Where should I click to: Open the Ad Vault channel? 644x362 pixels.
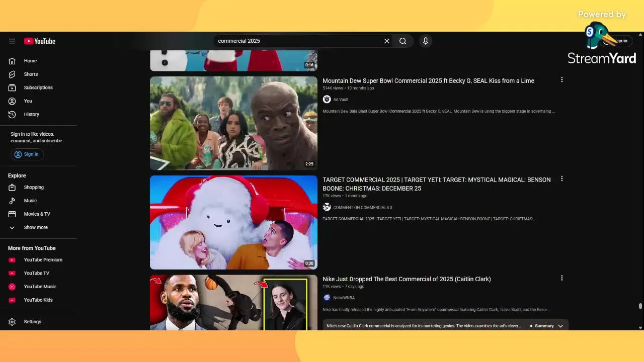341,100
